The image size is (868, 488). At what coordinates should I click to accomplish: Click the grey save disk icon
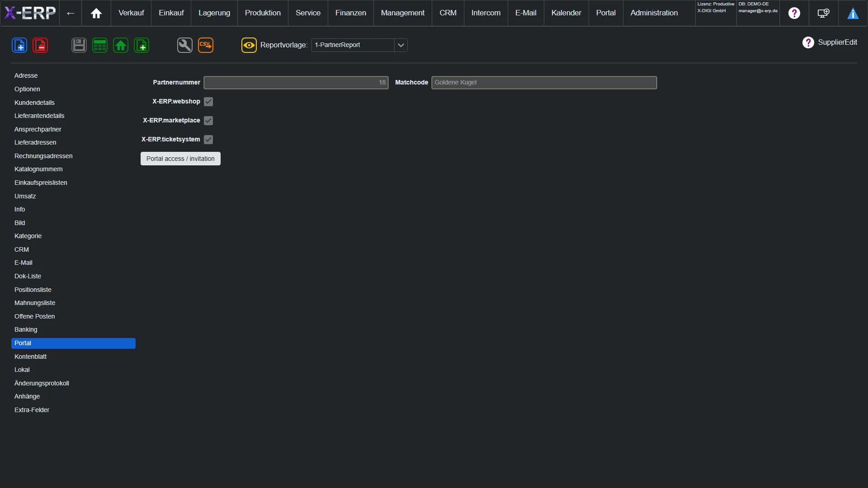click(x=79, y=45)
